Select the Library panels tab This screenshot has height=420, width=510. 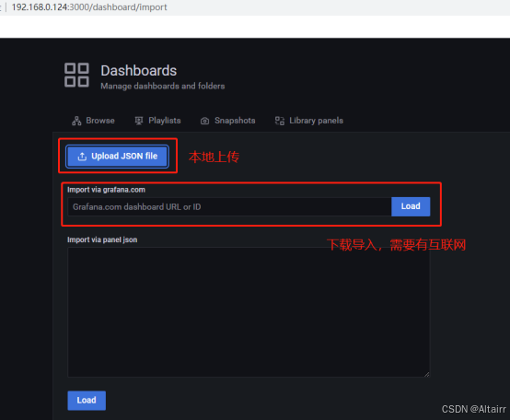[x=309, y=121]
